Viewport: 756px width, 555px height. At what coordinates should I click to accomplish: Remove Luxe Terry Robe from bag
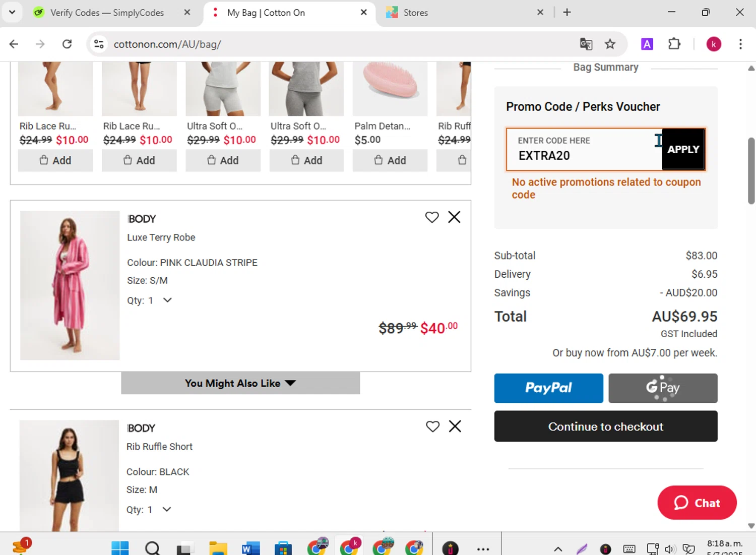454,217
